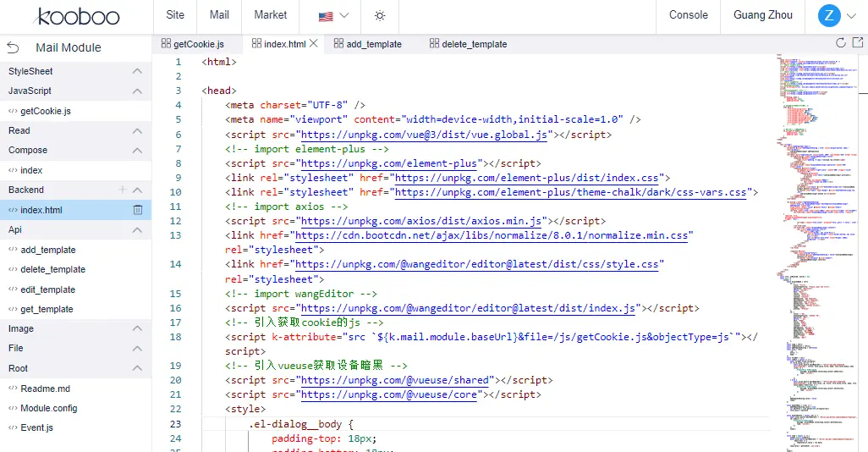
Task: Click the Kooboo logo
Action: [x=77, y=16]
